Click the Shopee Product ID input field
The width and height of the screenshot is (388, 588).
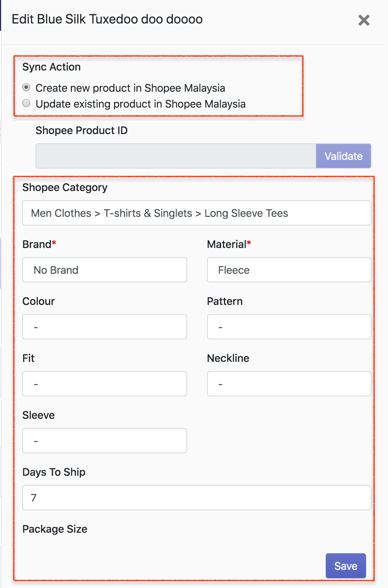coord(176,156)
